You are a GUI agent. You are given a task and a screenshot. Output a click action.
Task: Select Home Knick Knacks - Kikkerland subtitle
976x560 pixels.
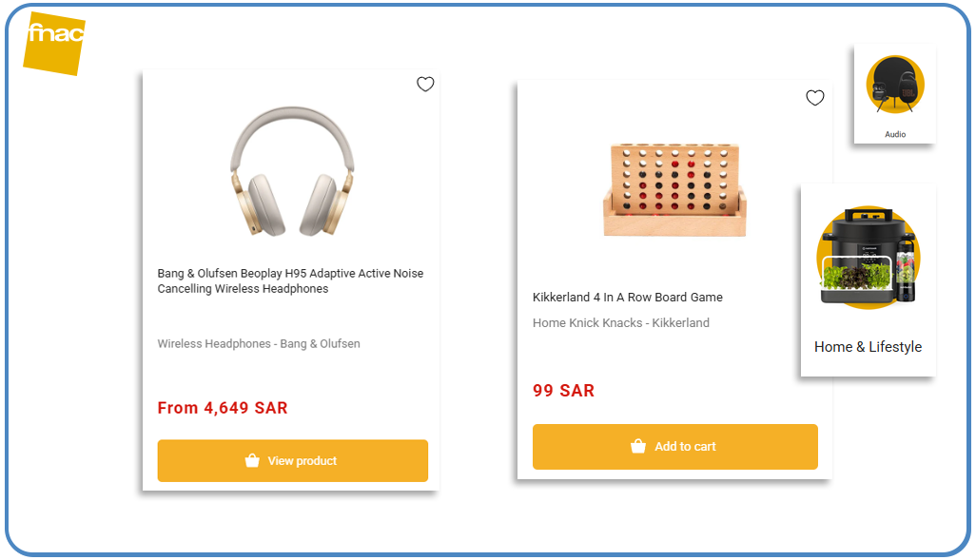tap(620, 323)
